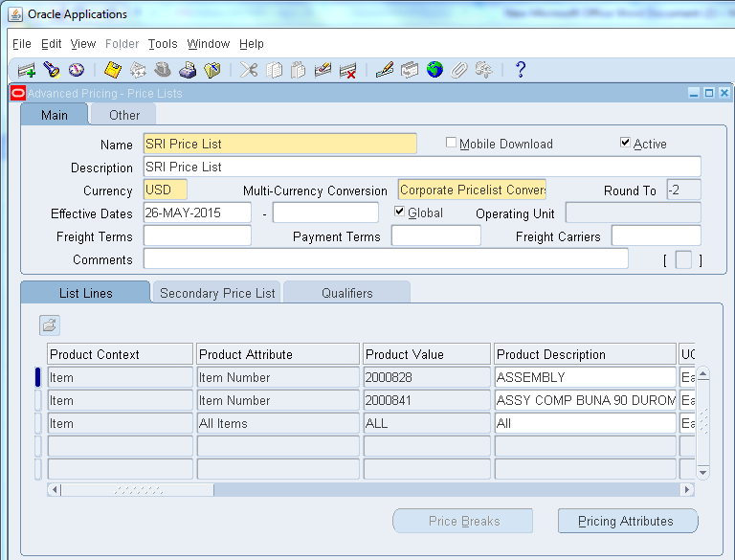Show the Navigator compass icon
The width and height of the screenshot is (735, 560).
[x=77, y=70]
